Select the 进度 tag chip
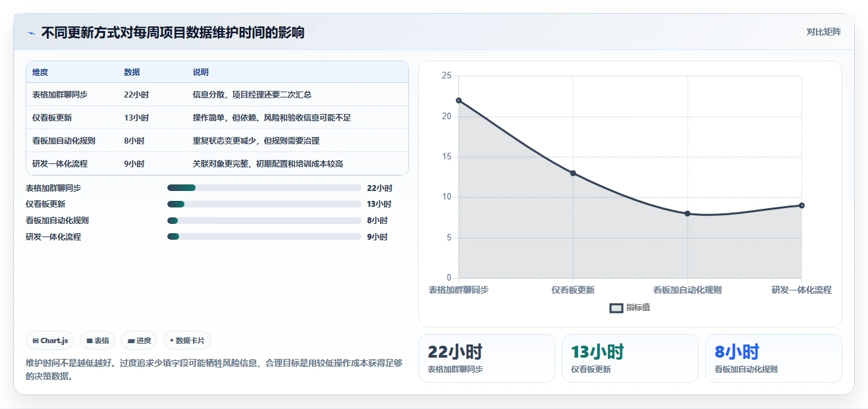This screenshot has width=868, height=409. [x=139, y=341]
